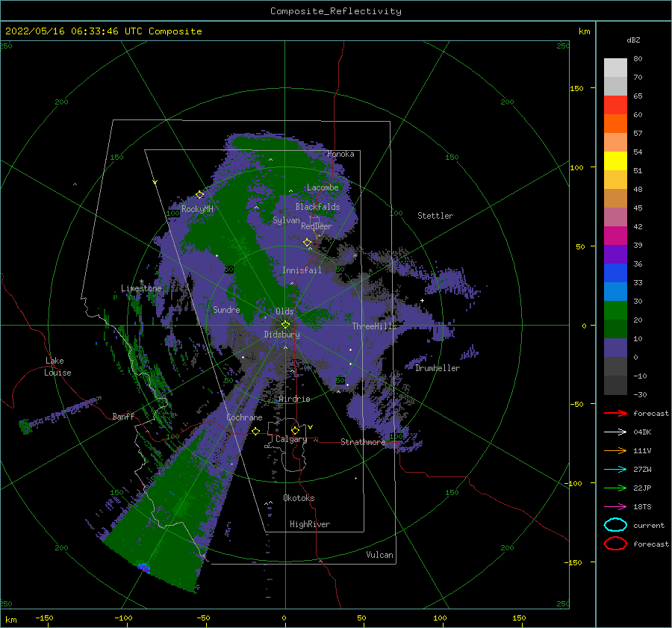672x628 pixels.
Task: Click the Innisfail town label
Action: tap(302, 270)
